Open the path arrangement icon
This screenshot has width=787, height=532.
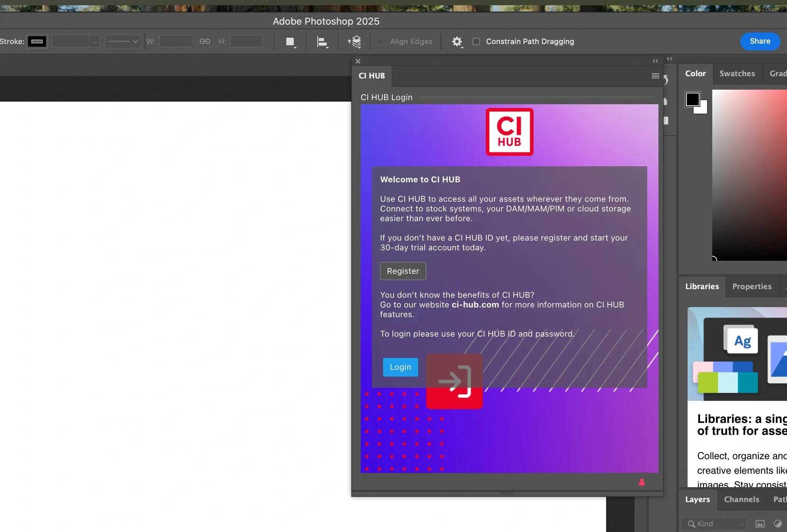tap(354, 42)
